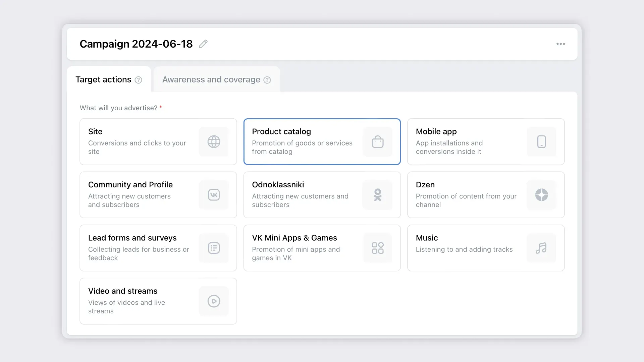
Task: Click the pencil icon to rename campaign
Action: (x=203, y=44)
